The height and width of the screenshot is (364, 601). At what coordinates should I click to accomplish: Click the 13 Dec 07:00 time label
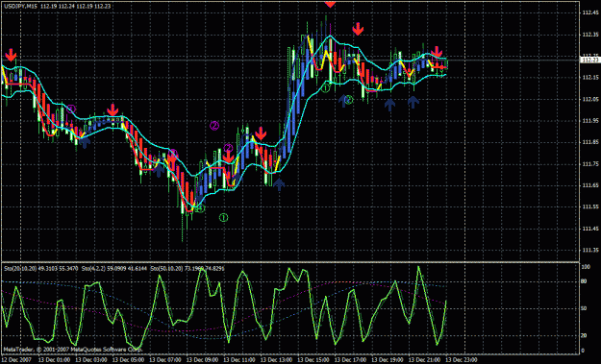(164, 360)
